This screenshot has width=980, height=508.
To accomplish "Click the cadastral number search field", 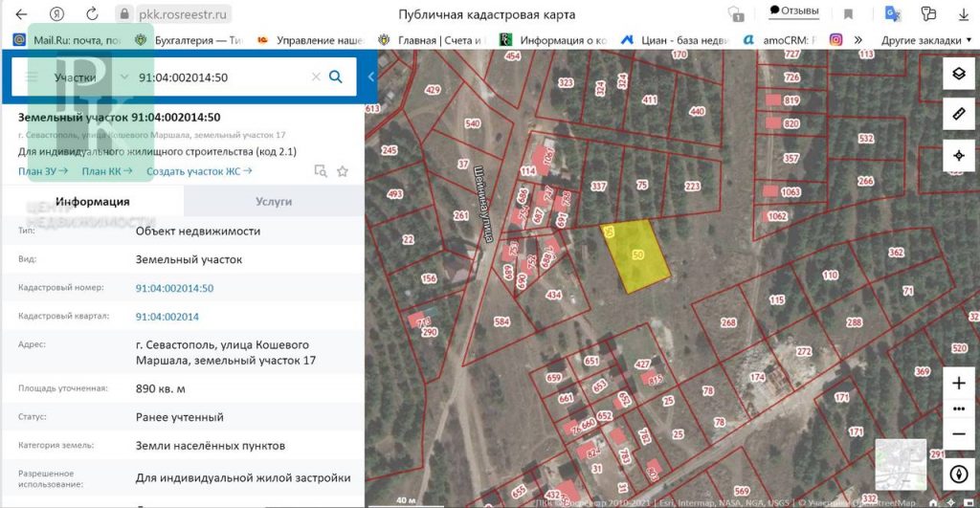I will [221, 77].
